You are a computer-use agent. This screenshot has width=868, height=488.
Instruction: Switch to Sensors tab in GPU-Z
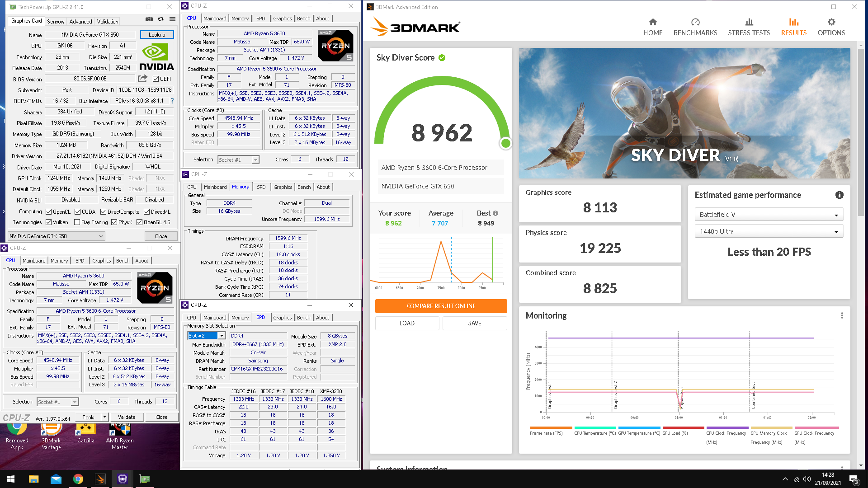pyautogui.click(x=56, y=21)
